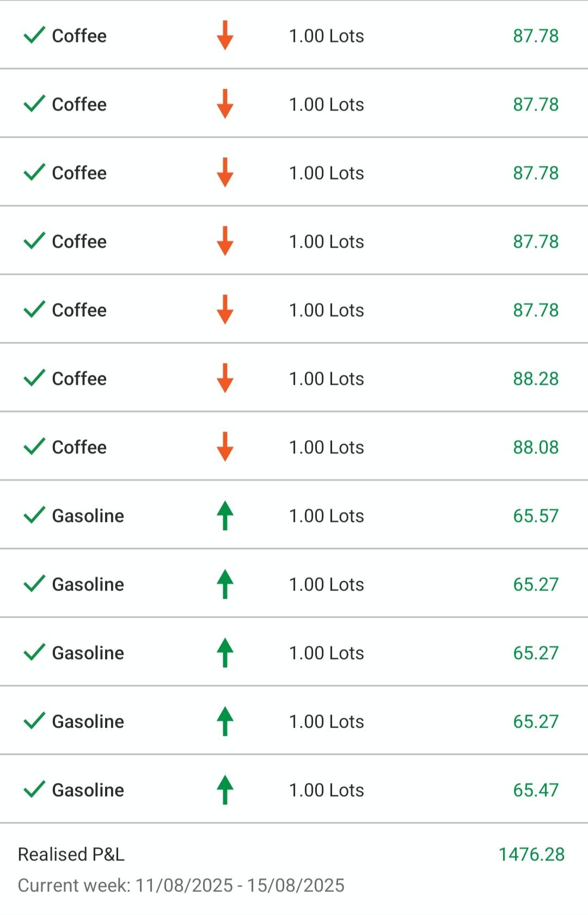Tap the 88.28 profit value
The image size is (588, 915).
pos(536,378)
